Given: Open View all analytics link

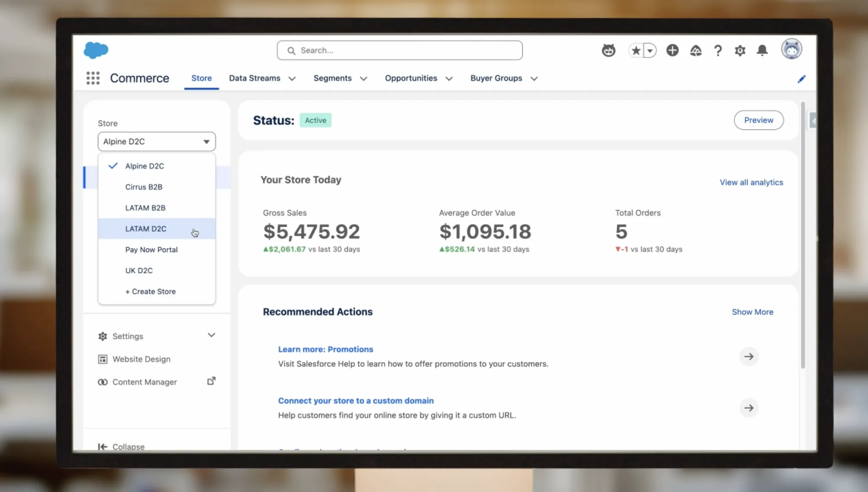Looking at the screenshot, I should (751, 182).
